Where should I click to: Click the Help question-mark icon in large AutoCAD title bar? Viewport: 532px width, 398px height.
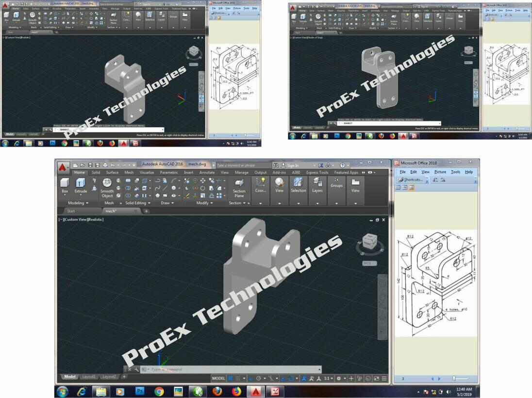pos(342,165)
